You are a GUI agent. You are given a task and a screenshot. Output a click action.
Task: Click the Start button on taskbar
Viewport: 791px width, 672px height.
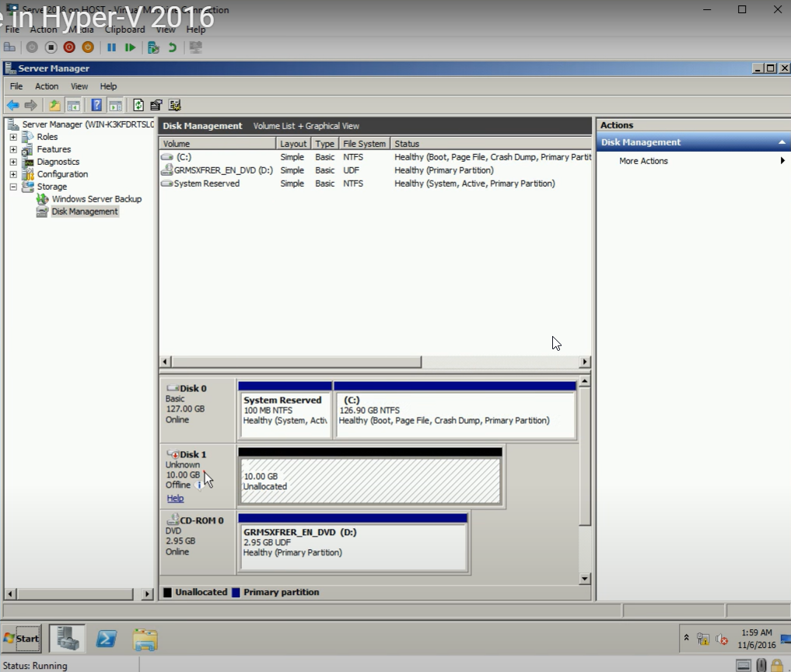21,639
